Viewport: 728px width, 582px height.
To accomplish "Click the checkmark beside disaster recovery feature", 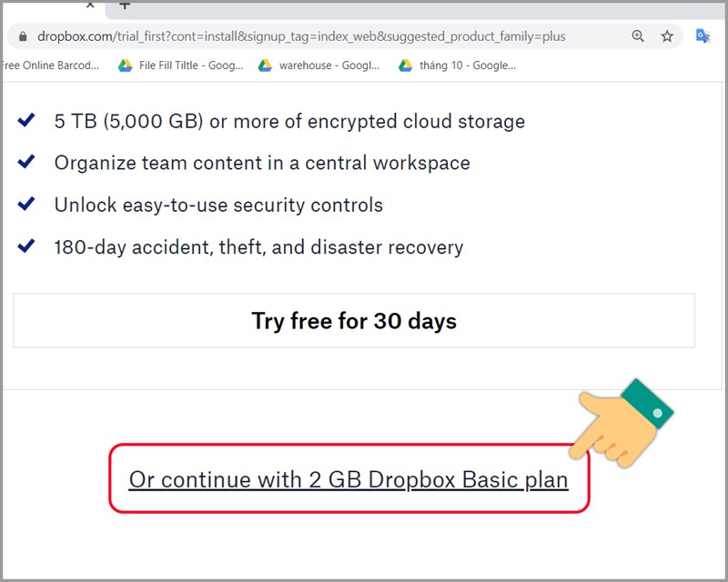I will point(25,243).
